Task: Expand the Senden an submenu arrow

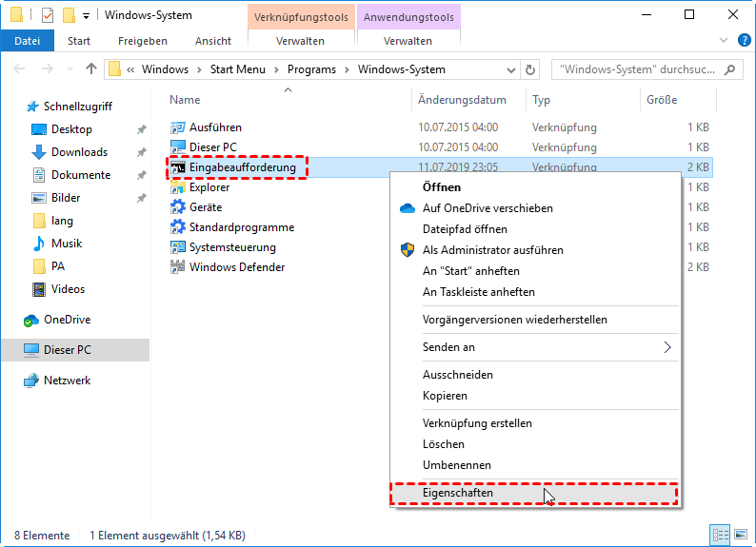Action: click(x=667, y=347)
